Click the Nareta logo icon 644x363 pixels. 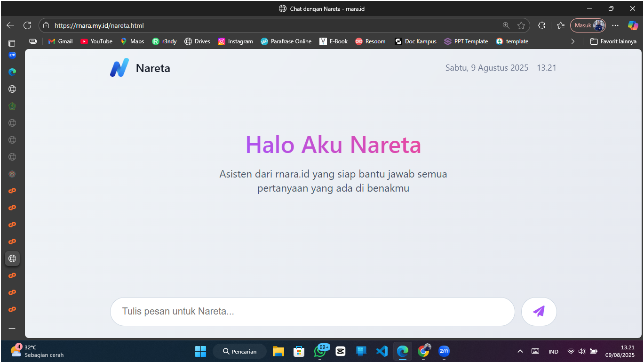119,68
